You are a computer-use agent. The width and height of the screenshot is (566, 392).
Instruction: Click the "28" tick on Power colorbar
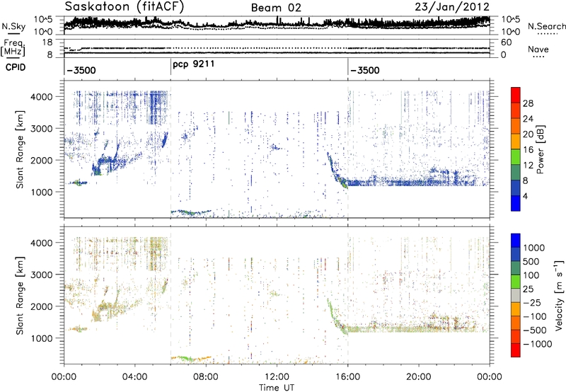[x=528, y=103]
